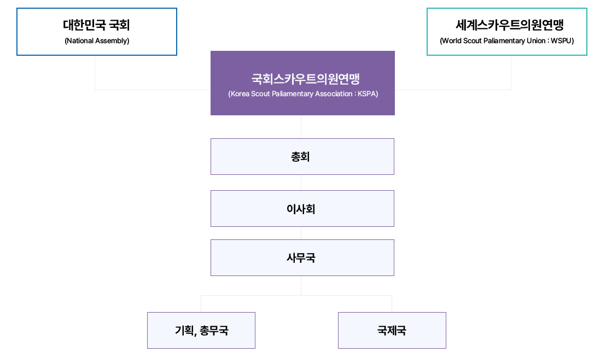Click the branch line above 국제국

click(392, 304)
